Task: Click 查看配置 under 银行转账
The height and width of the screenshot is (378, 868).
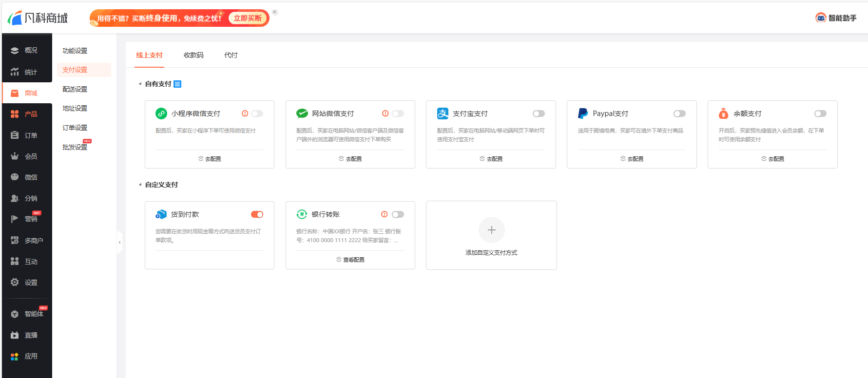Action: click(x=350, y=260)
